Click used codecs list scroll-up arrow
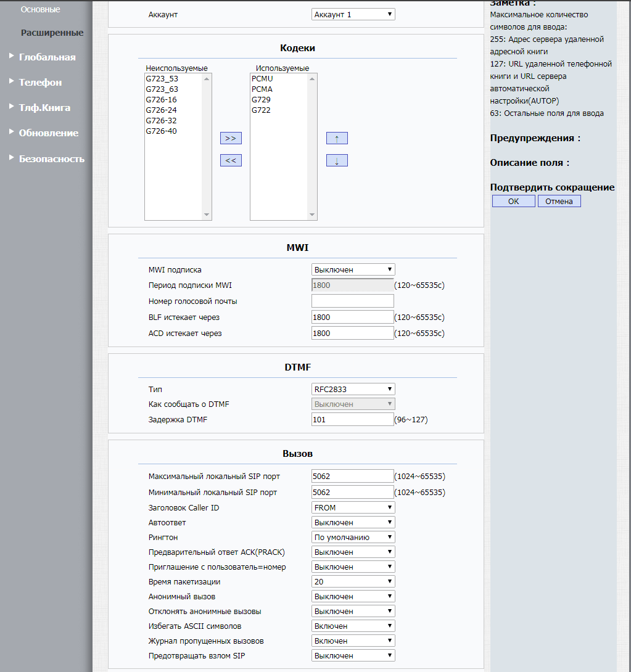This screenshot has height=672, width=631. point(312,79)
